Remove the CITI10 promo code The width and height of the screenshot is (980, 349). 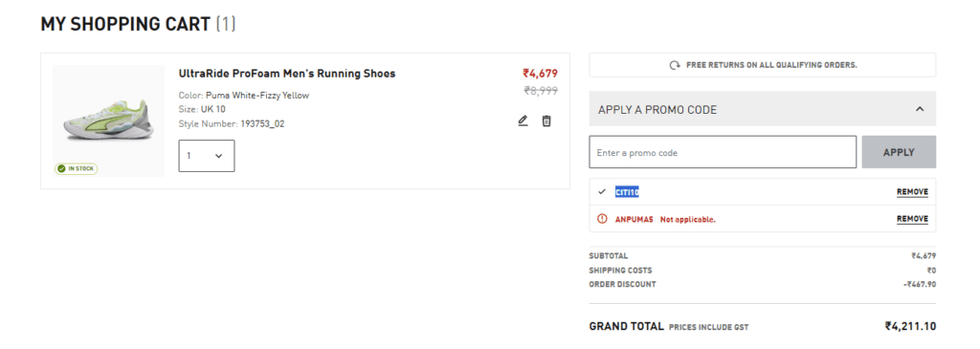point(912,192)
